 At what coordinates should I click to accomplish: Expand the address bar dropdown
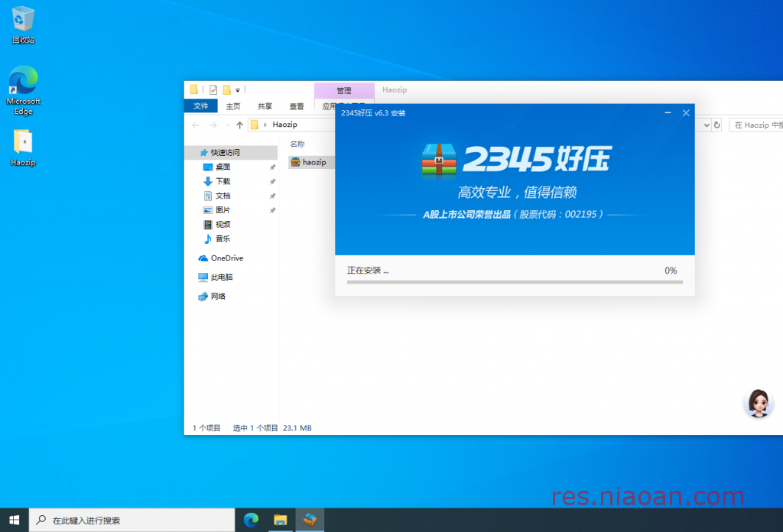707,124
